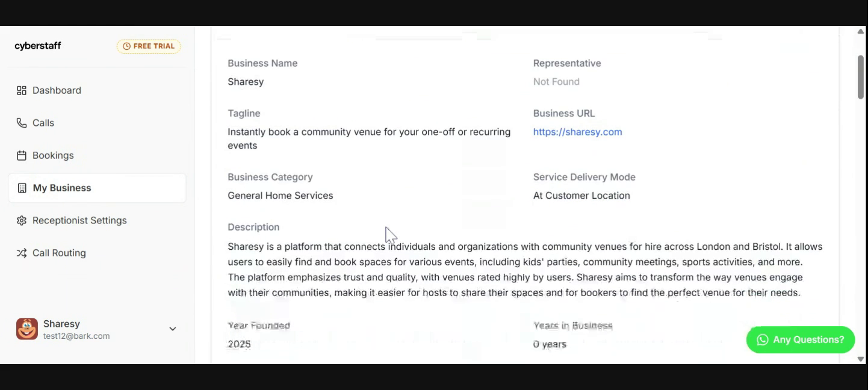
Task: Open the https://sharesy.com link
Action: (577, 132)
